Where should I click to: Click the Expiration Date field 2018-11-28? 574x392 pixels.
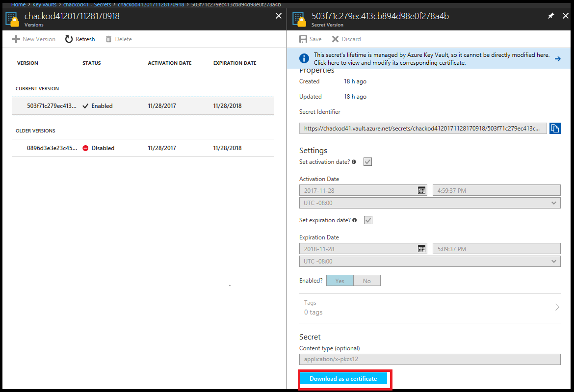point(363,249)
